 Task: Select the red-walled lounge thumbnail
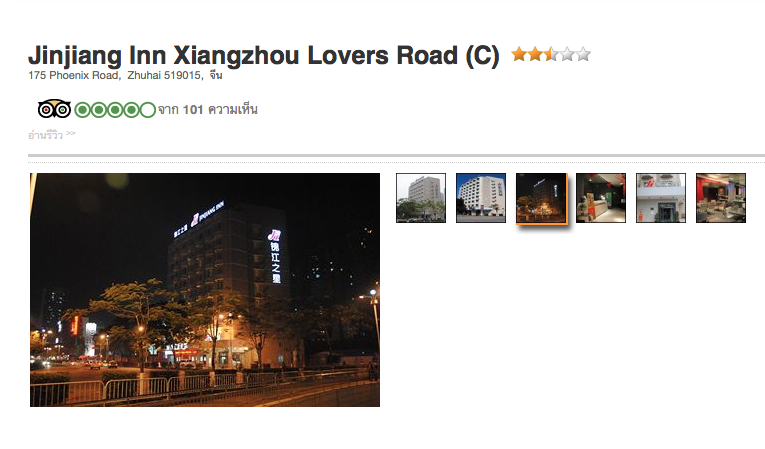tap(721, 198)
